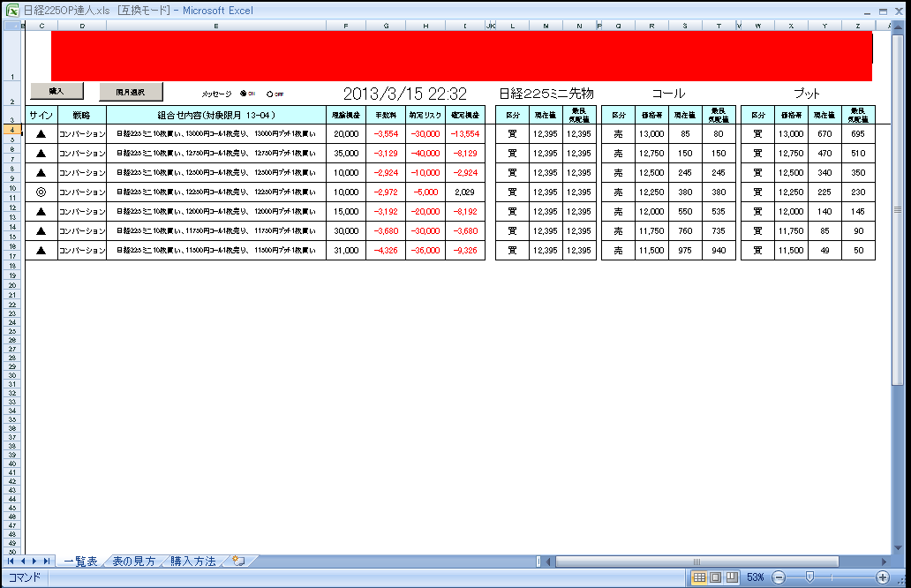Go to previous sheet tab arrow
911x588 pixels.
(x=23, y=562)
